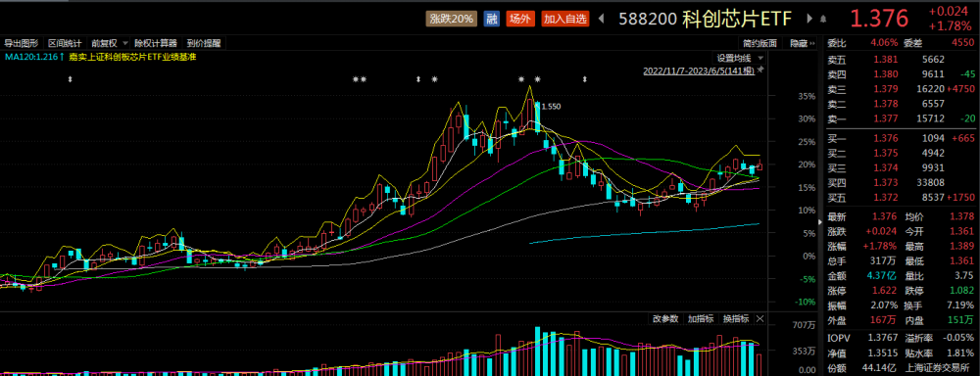
Task: Click the 涨跌20% badge
Action: tap(451, 19)
